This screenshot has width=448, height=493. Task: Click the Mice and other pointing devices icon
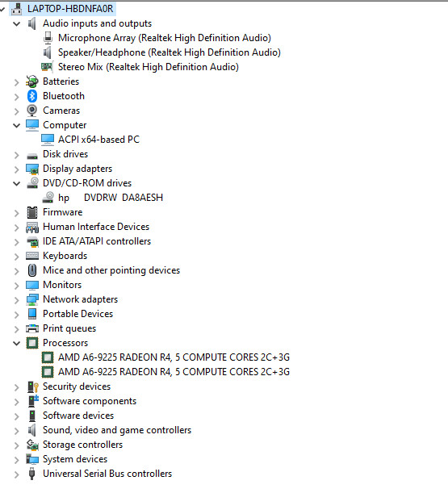pos(32,270)
